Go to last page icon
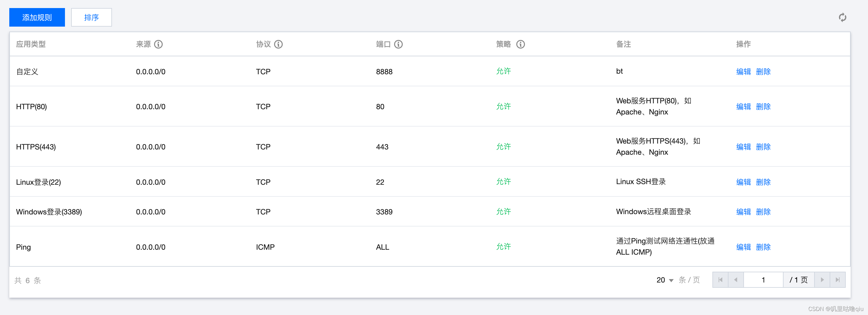 point(838,280)
